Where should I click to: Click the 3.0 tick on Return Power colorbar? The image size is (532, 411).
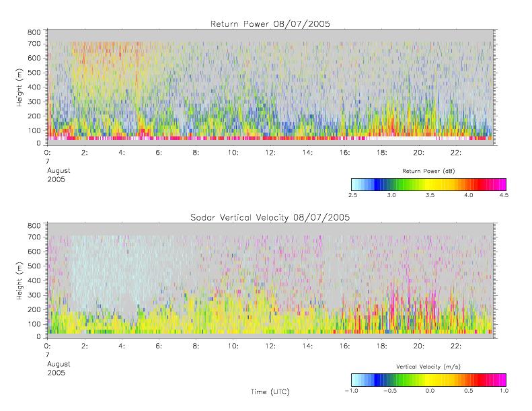[x=391, y=195]
